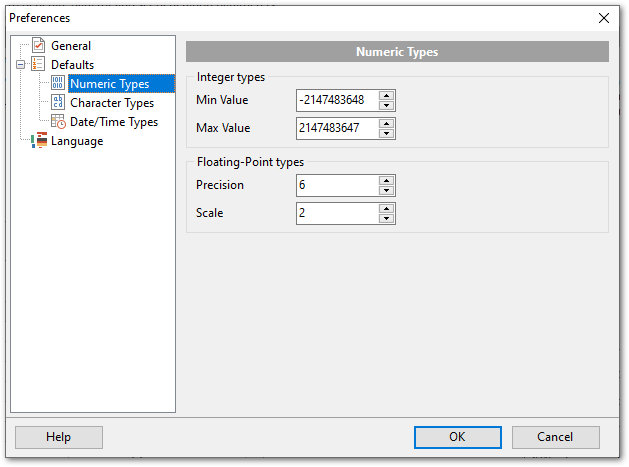This screenshot has width=629, height=467.
Task: Click the Numeric Types binary icon
Action: click(x=58, y=84)
